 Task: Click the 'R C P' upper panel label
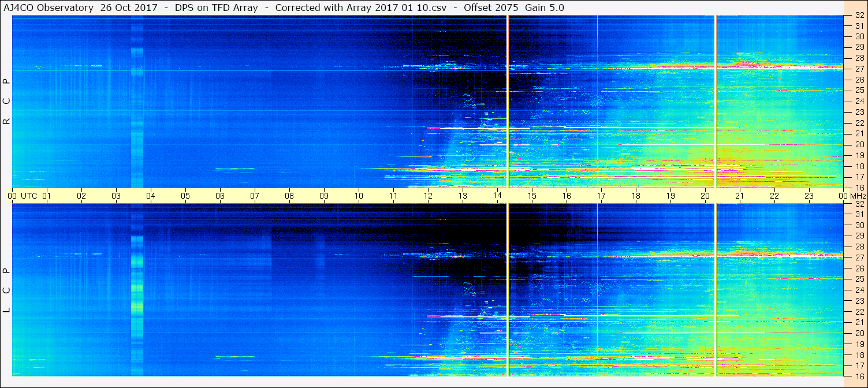click(x=7, y=102)
